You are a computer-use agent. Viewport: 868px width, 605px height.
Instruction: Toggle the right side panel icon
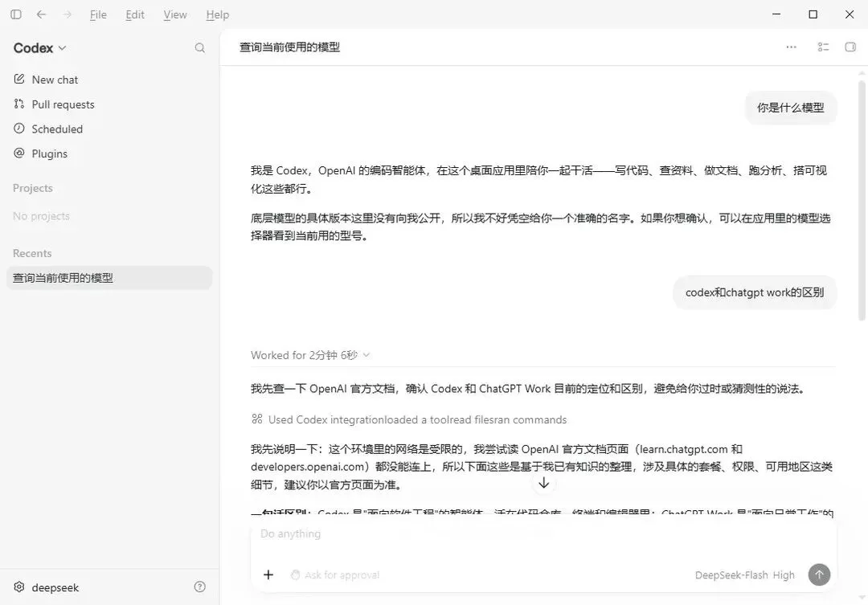coord(850,47)
